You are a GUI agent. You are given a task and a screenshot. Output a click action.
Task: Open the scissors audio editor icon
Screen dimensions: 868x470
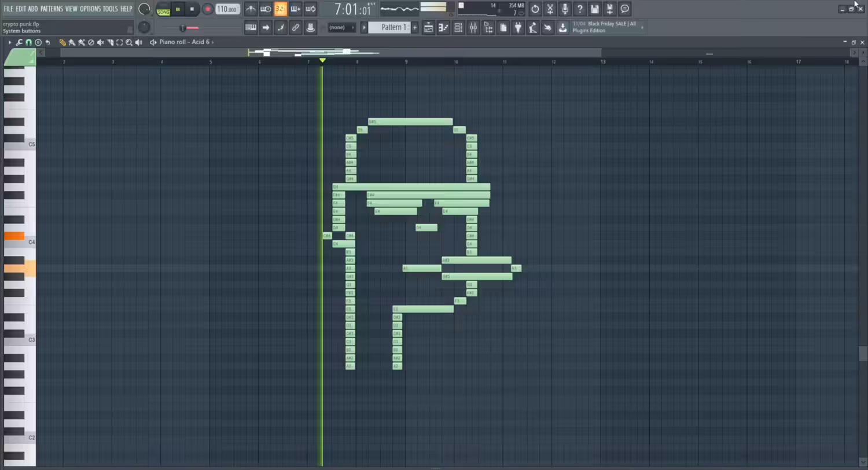coord(550,9)
